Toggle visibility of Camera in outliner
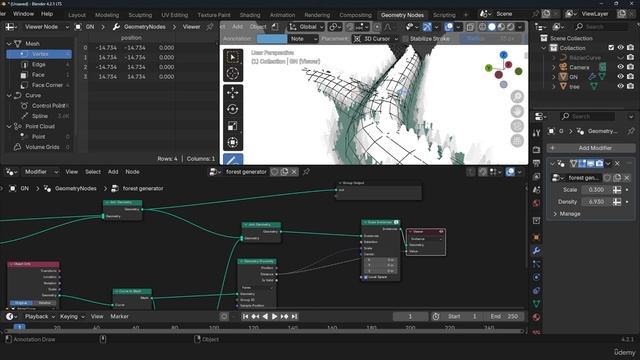The image size is (640, 360). point(620,67)
